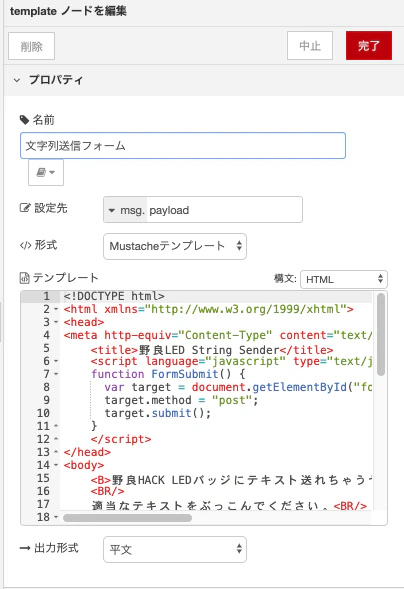
Task: Click the </script> closing tag line
Action: click(x=121, y=439)
